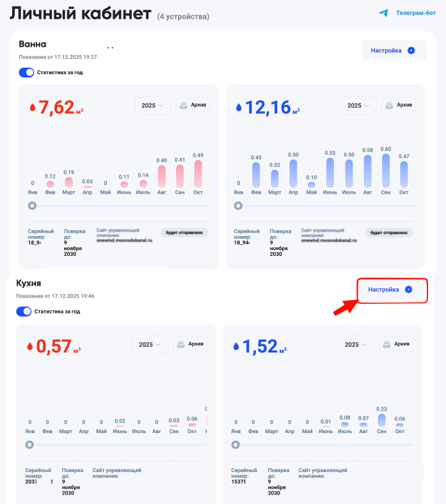Open the 2025 dropdown on the 1,52 card

point(356,345)
